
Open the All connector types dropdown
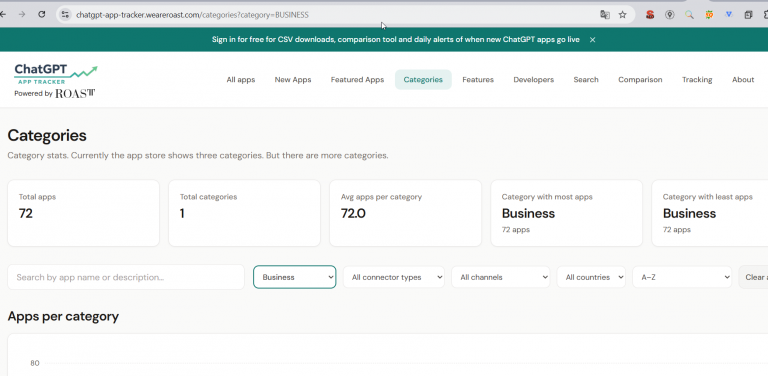pyautogui.click(x=394, y=277)
